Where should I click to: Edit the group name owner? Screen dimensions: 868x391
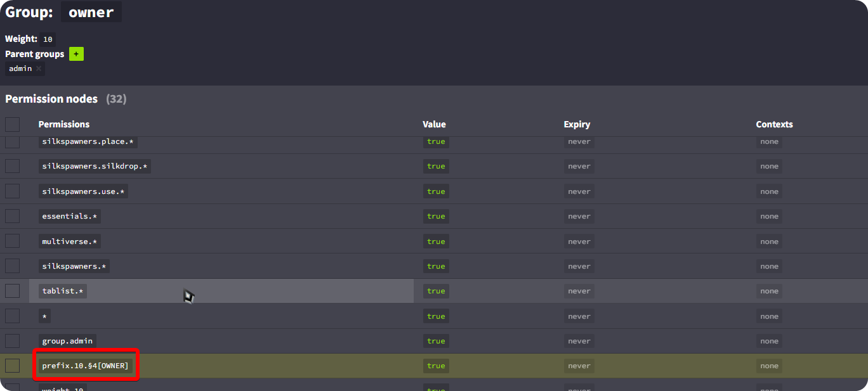coord(91,12)
